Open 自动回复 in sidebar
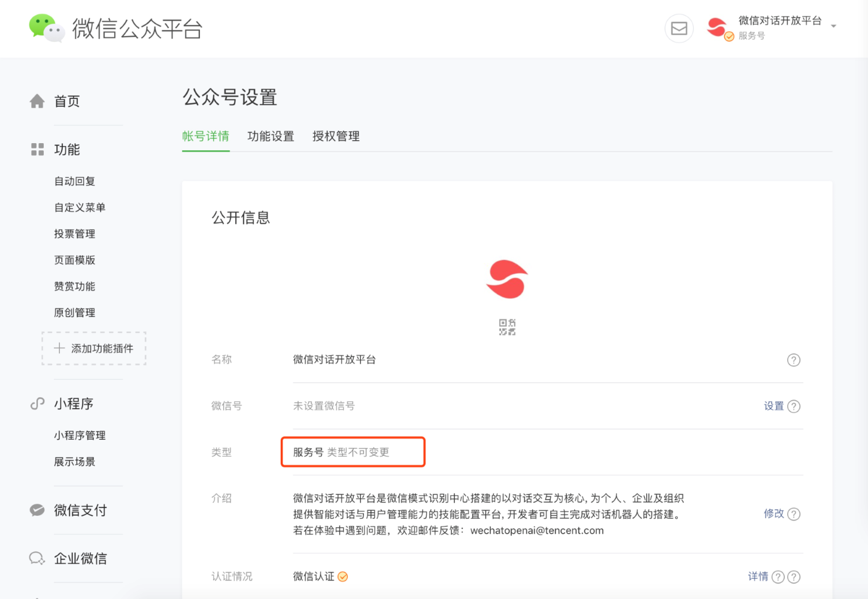 tap(74, 181)
